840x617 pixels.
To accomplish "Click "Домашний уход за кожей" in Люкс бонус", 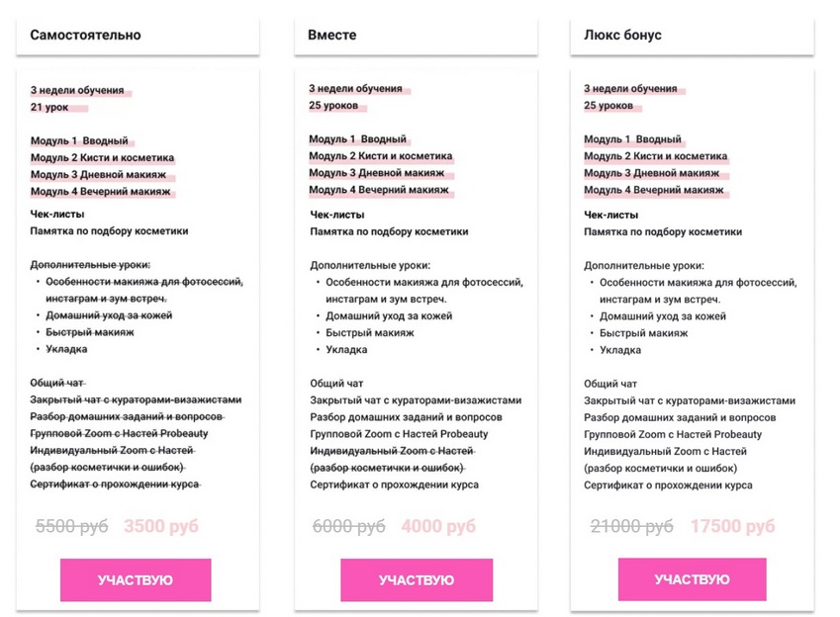I will coord(663,316).
